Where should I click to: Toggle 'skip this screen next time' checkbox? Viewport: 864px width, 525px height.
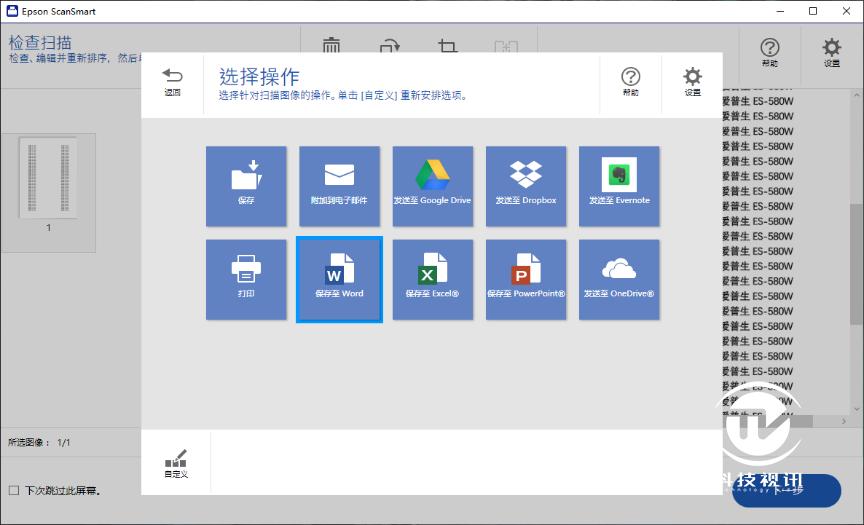[14, 490]
